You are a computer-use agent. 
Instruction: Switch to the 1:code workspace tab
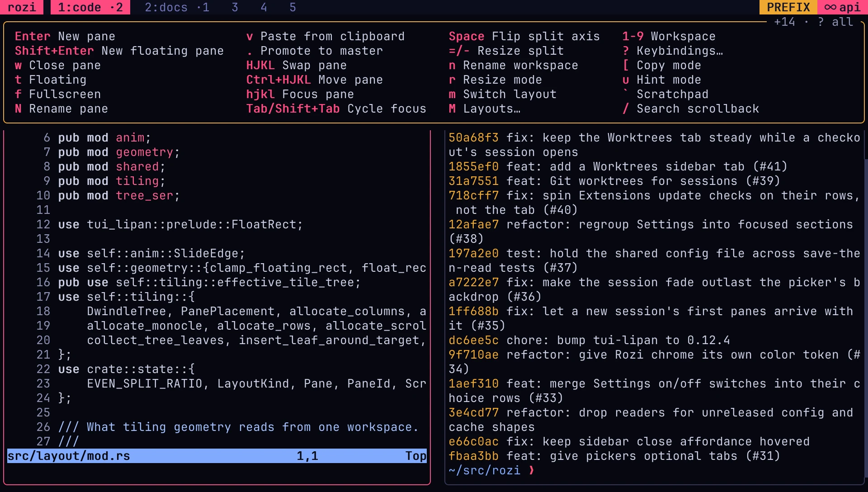coord(90,7)
